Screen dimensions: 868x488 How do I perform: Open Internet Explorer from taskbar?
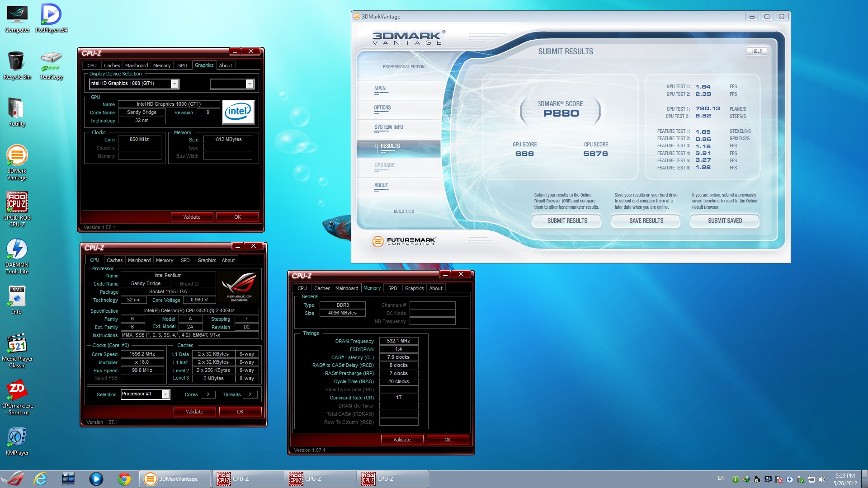point(41,479)
